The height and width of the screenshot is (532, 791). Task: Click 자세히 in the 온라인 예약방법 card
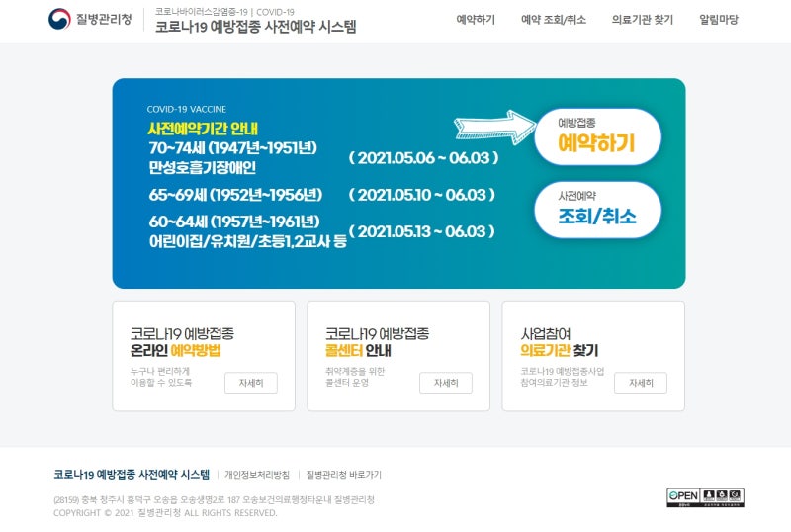pyautogui.click(x=251, y=383)
